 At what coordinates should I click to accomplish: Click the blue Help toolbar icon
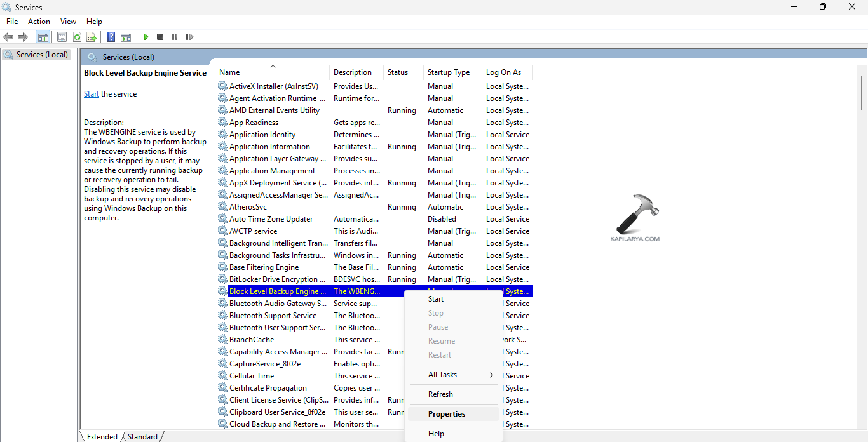click(111, 37)
